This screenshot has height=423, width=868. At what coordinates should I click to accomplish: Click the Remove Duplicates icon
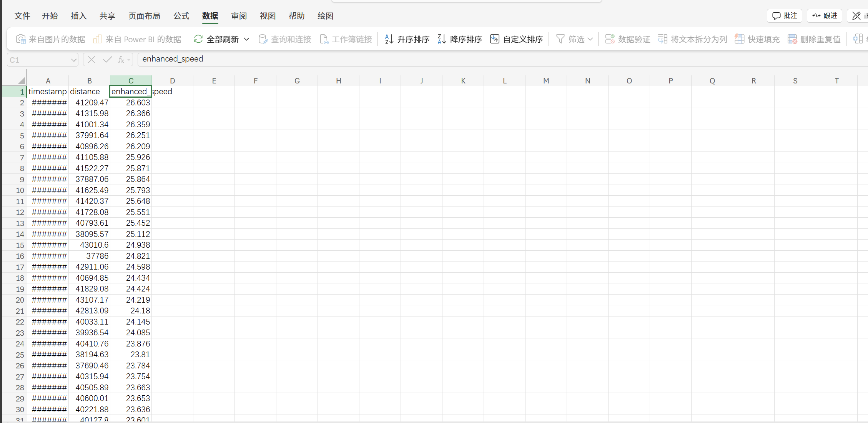pos(792,39)
